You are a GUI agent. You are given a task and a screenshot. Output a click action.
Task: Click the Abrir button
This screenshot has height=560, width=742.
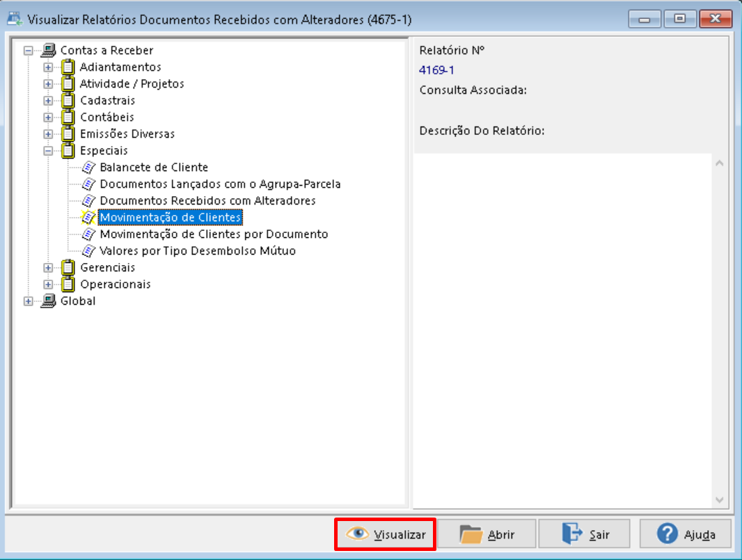(x=487, y=534)
